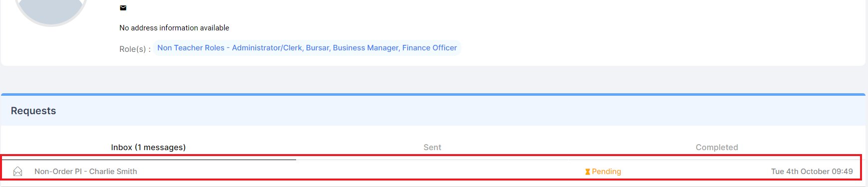Click the email envelope icon in profile
Screen dimensions: 868x187
(x=123, y=8)
